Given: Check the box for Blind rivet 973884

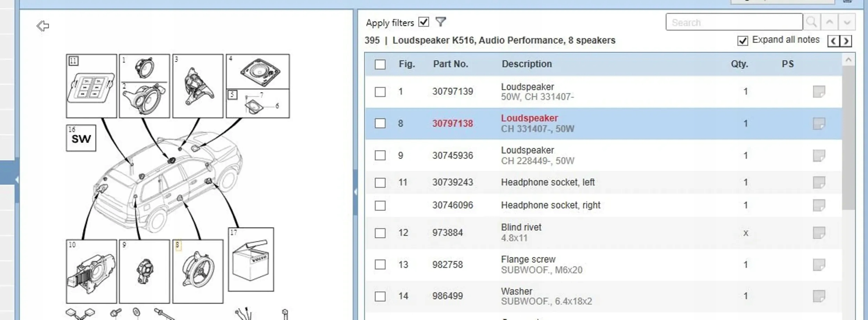Looking at the screenshot, I should coord(380,233).
